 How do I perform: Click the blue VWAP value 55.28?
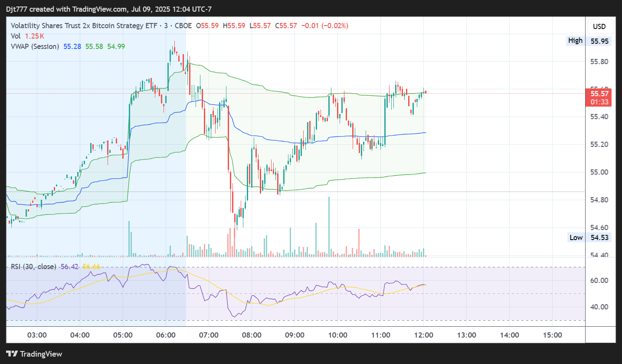(x=72, y=46)
